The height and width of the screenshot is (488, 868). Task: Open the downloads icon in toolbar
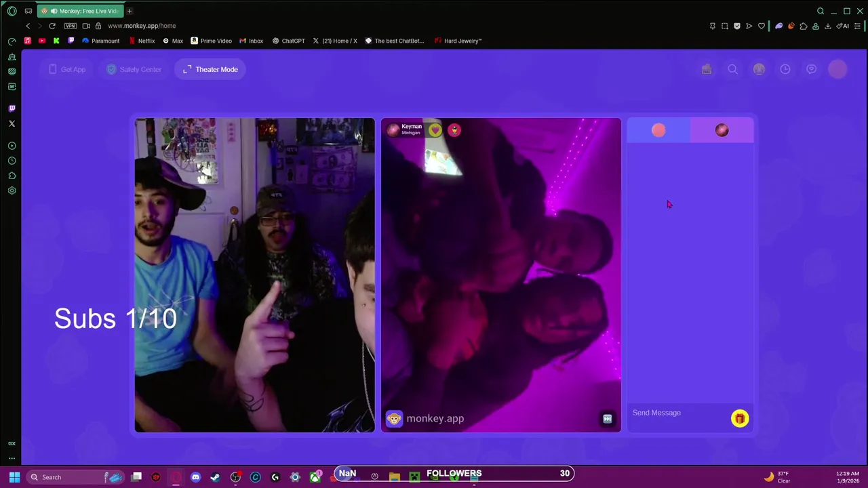pos(828,26)
